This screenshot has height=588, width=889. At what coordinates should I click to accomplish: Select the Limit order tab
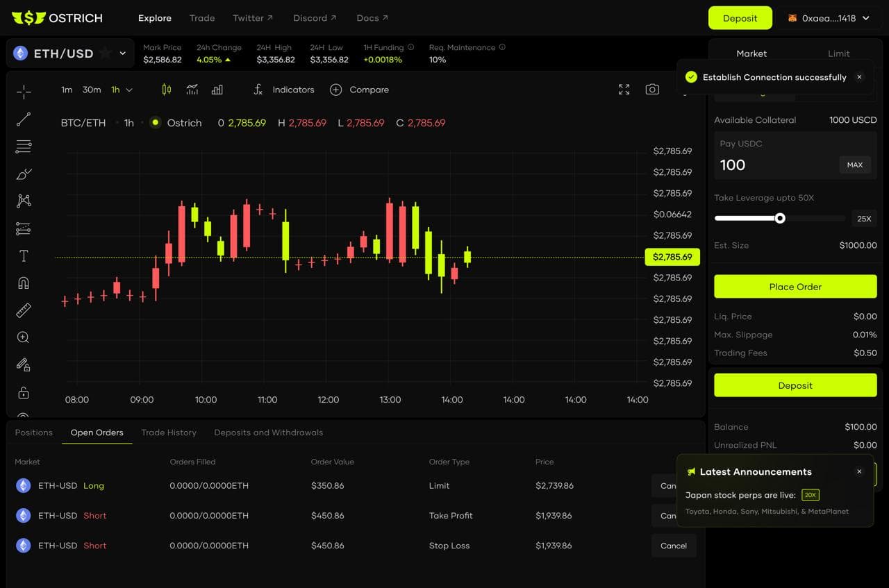[x=838, y=53]
